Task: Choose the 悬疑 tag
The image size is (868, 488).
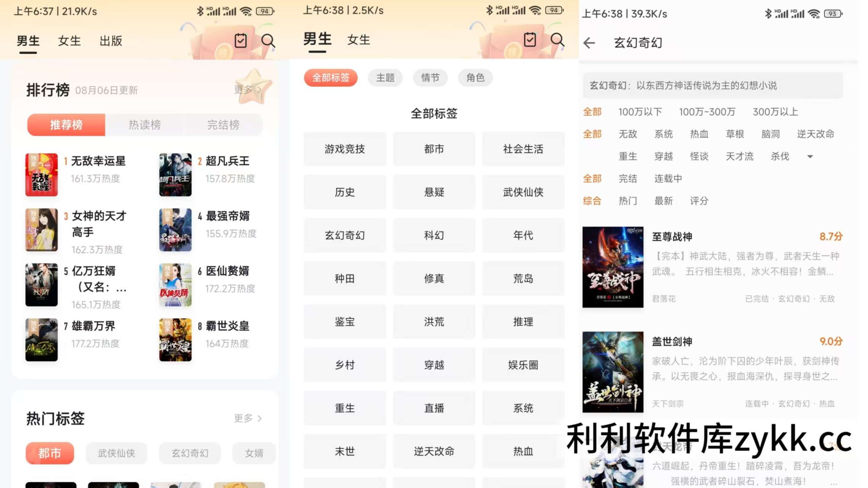Action: (434, 192)
